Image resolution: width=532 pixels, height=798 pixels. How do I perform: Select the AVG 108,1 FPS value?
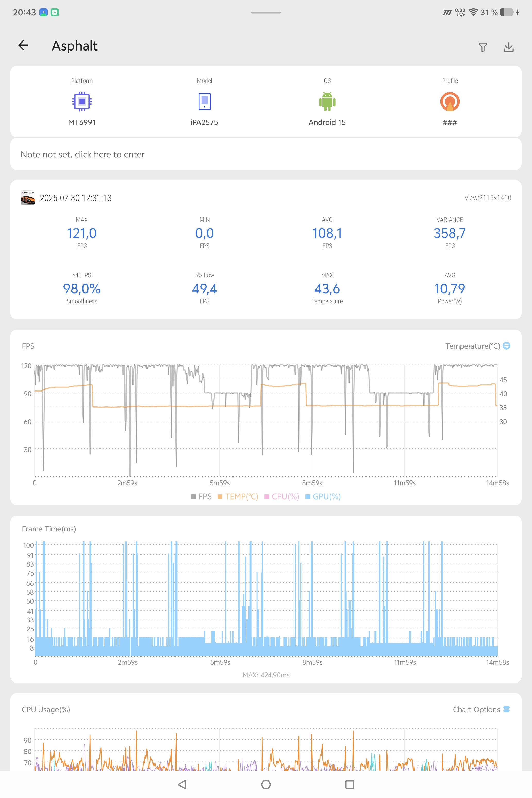[x=327, y=233]
